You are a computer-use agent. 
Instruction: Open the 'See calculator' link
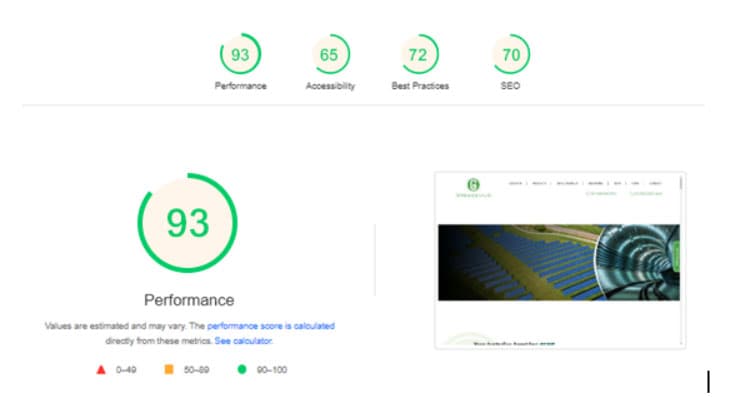pos(243,341)
